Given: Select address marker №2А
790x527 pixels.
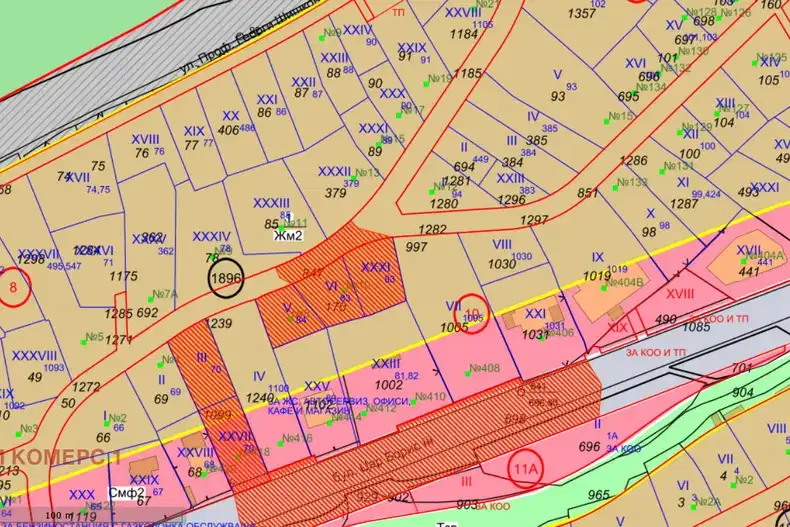Looking at the screenshot, I should (708, 502).
